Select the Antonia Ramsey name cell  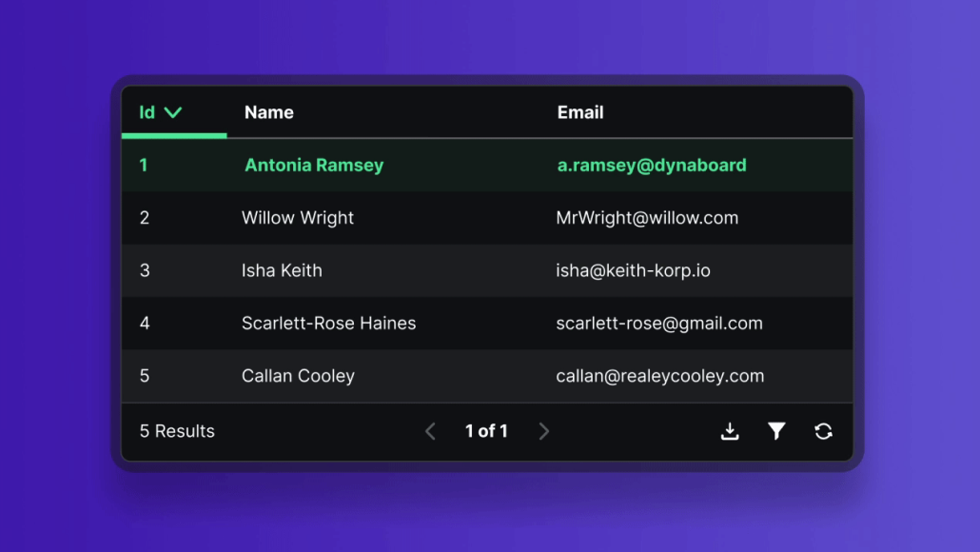click(x=314, y=165)
